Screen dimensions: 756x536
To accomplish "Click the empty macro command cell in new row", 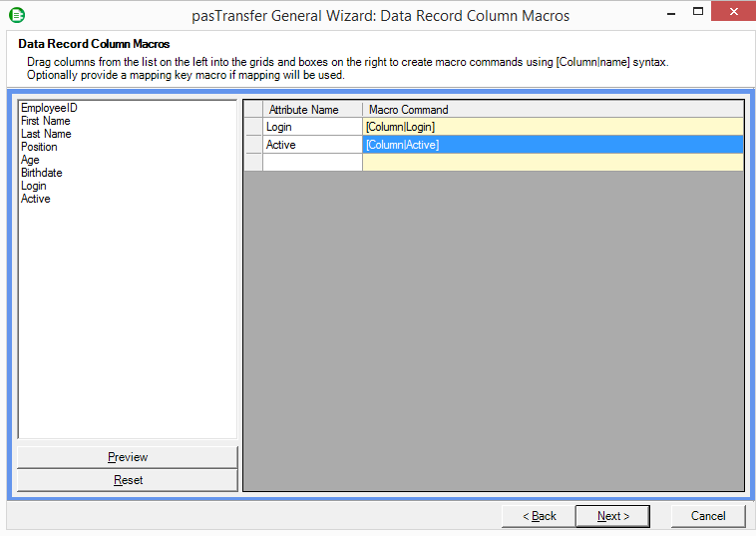I will (553, 163).
